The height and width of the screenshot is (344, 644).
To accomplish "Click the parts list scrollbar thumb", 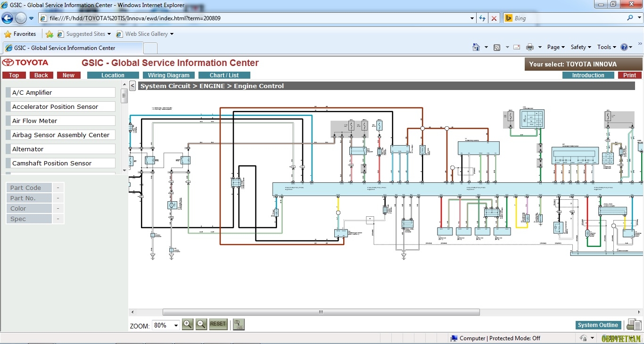I will click(124, 96).
